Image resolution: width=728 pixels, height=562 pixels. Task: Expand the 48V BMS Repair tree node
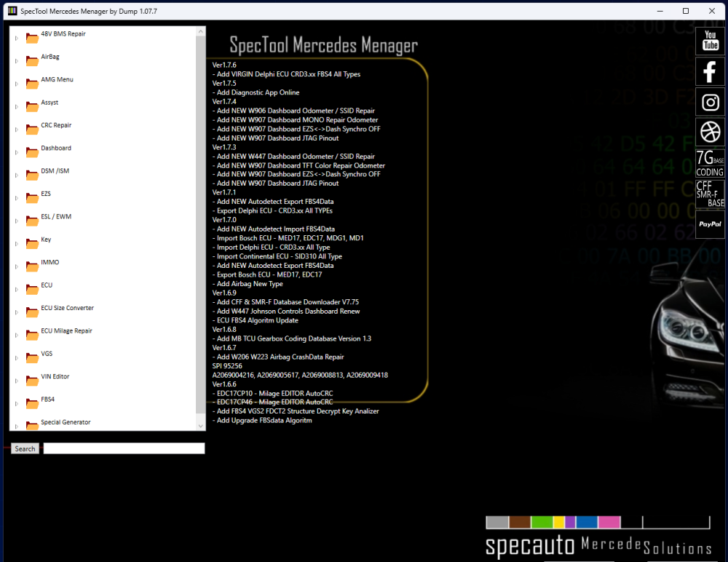point(16,38)
